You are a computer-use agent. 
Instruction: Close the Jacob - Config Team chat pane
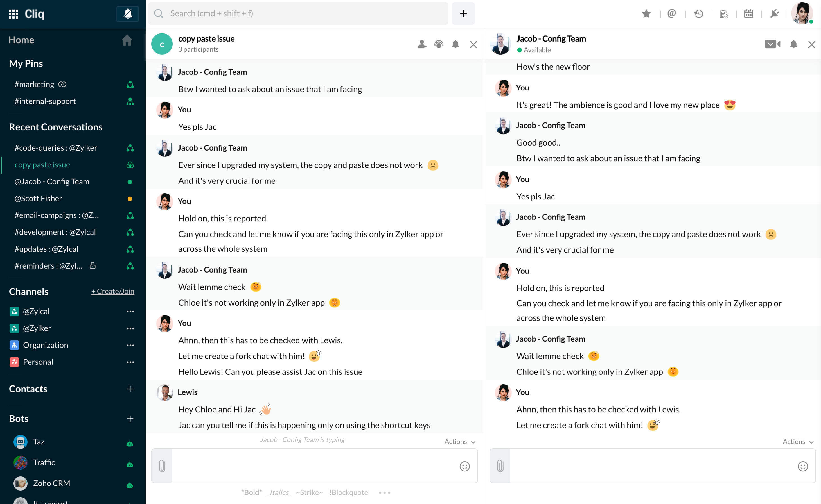tap(812, 44)
